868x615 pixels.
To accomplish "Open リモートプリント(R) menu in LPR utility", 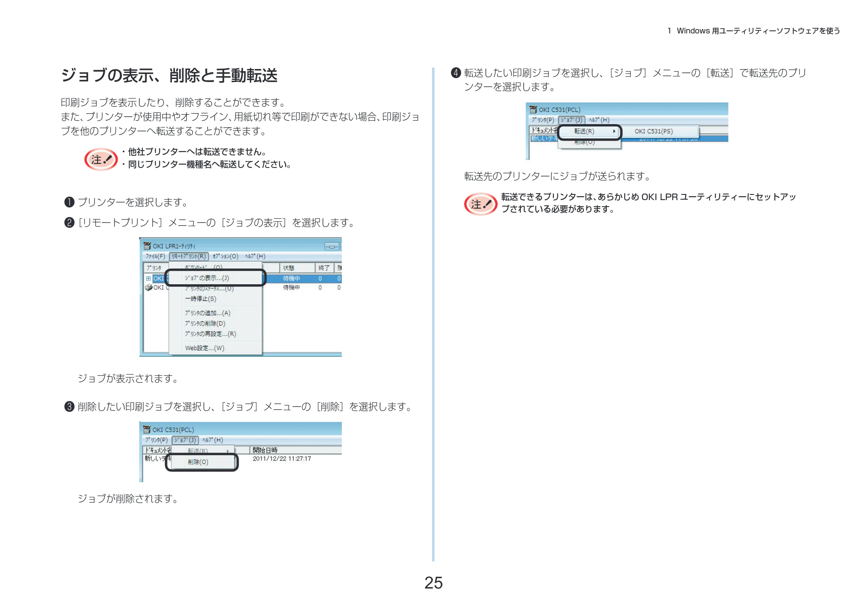I will point(189,256).
